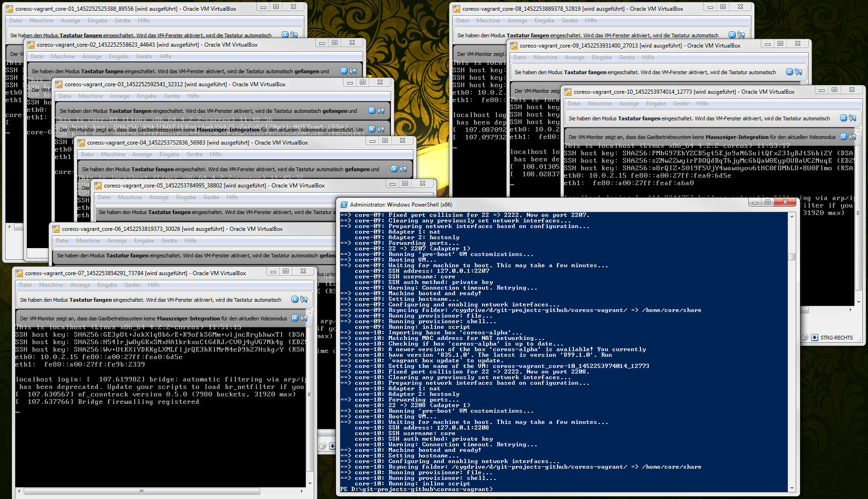This screenshot has width=868, height=499.
Task: Click PowerShell vertical scrollbar thumb
Action: click(792, 257)
